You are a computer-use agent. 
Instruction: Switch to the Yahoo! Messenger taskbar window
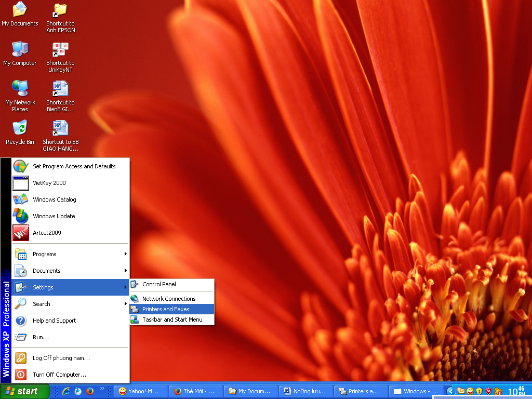(140, 391)
